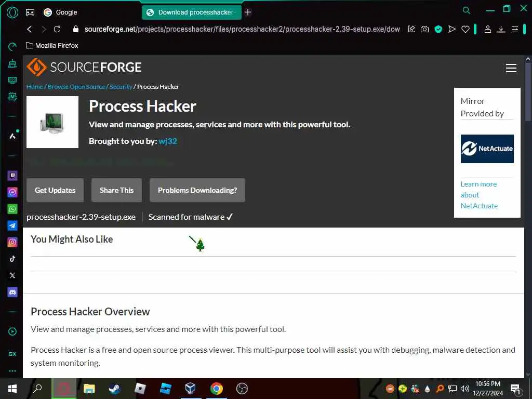532x399 pixels.
Task: Open Twitch in the sidebar
Action: [12, 176]
